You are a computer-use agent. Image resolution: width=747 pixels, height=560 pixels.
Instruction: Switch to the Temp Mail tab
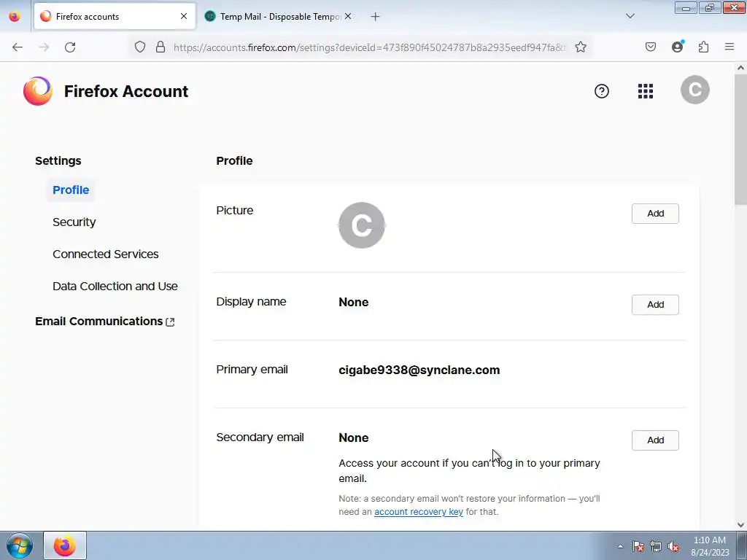(x=279, y=17)
